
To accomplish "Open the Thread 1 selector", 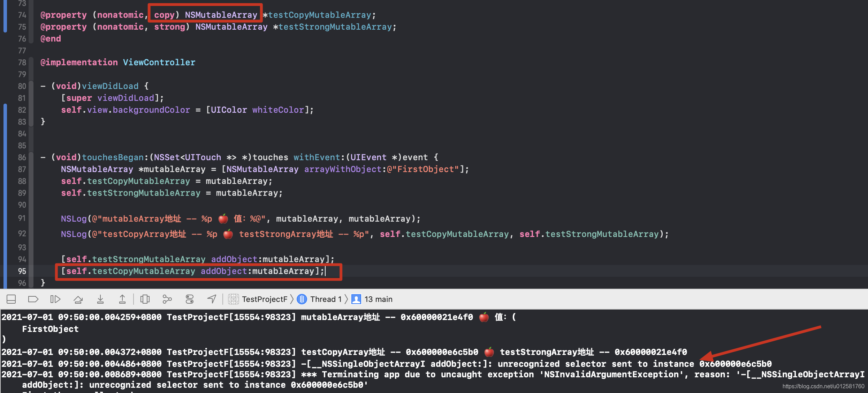I will 326,299.
